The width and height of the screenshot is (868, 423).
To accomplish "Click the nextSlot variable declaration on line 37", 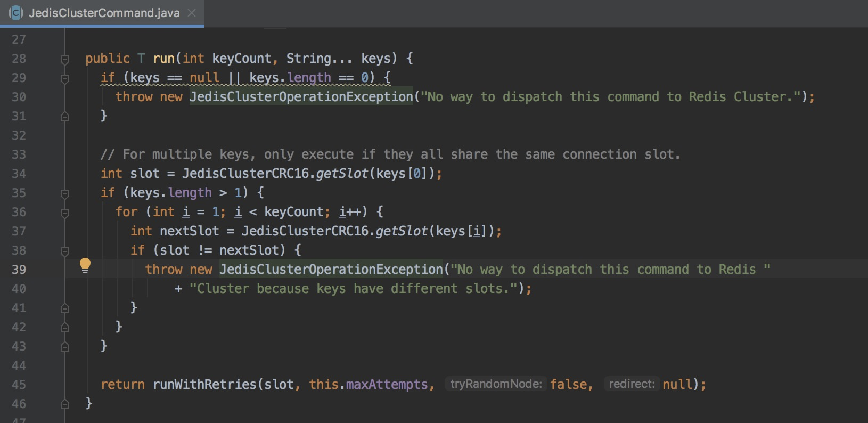I will pyautogui.click(x=190, y=231).
